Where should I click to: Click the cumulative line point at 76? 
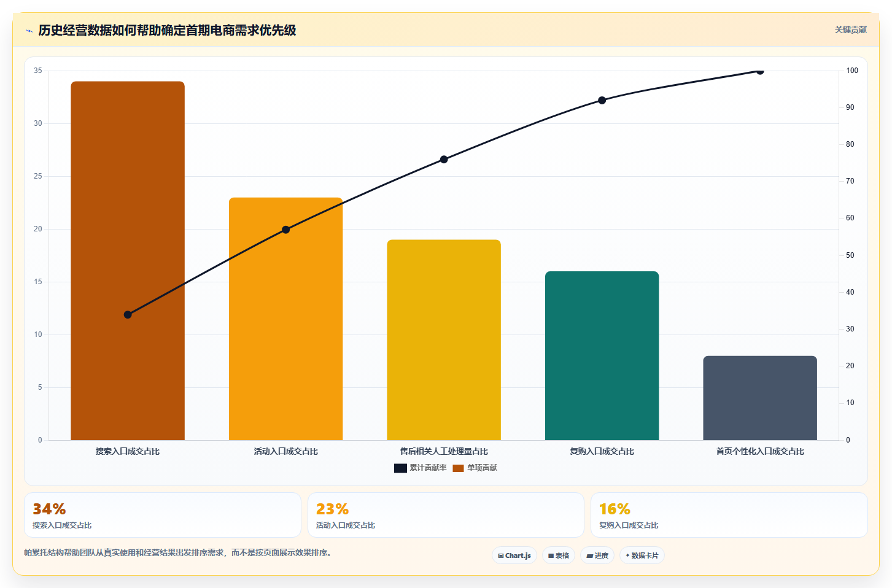point(444,160)
